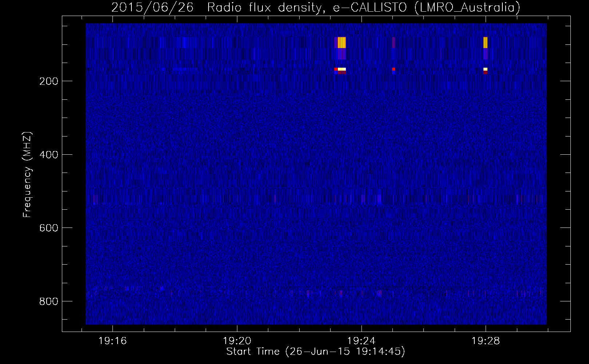589x364 pixels.
Task: Click the 19:28 time tick label
Action: coord(486,341)
